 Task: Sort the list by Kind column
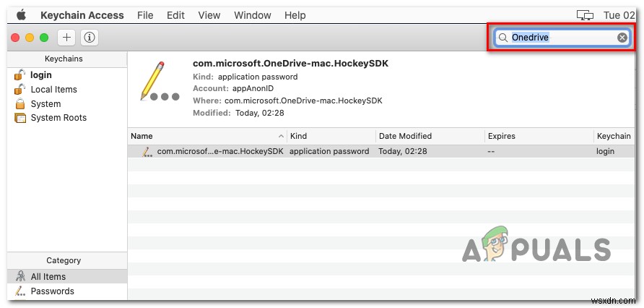tap(331, 136)
